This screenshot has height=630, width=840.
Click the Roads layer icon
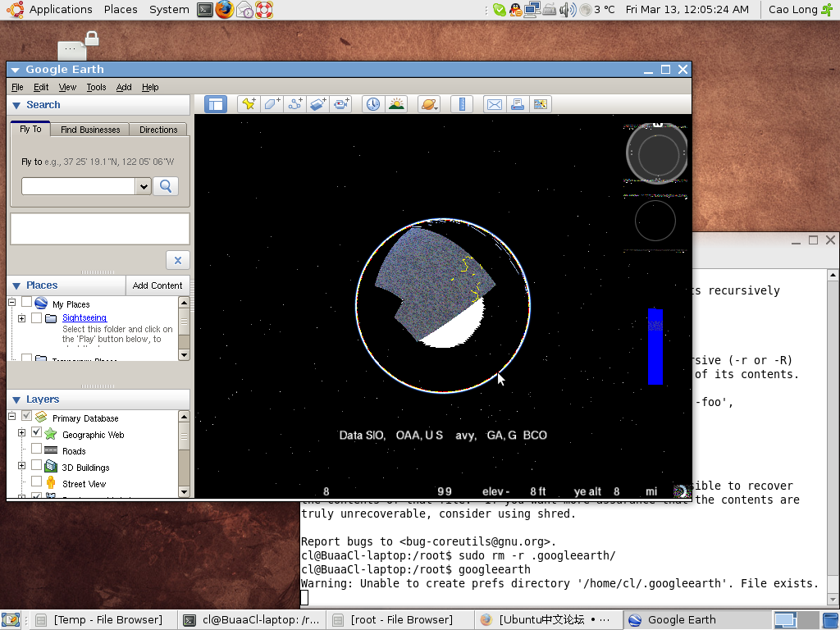click(x=50, y=450)
